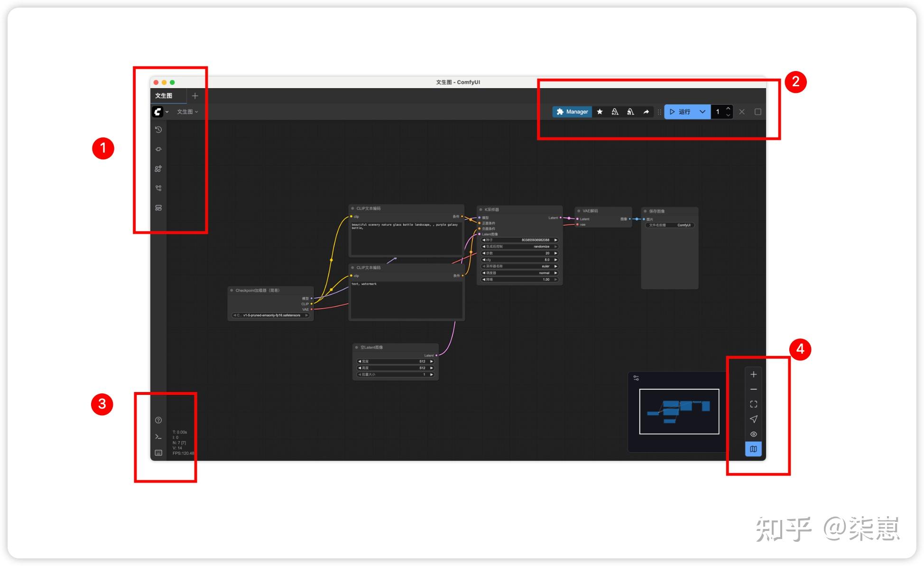Click the Manager button
The width and height of the screenshot is (924, 566).
(x=572, y=112)
